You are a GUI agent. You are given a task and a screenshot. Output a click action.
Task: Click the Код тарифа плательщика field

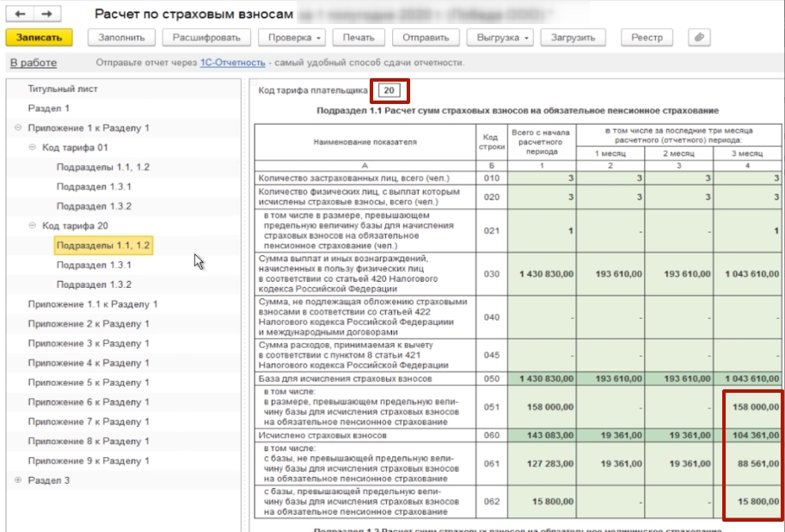pos(389,90)
